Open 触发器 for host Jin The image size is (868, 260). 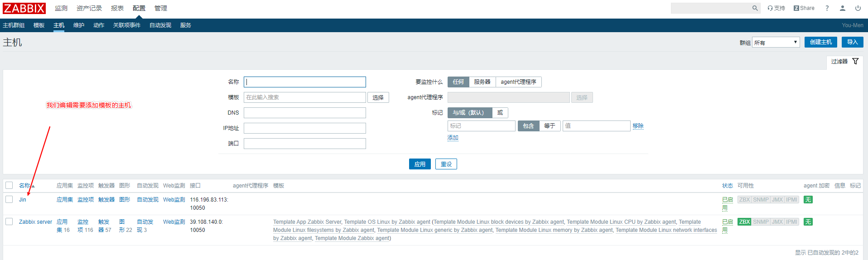(106, 200)
